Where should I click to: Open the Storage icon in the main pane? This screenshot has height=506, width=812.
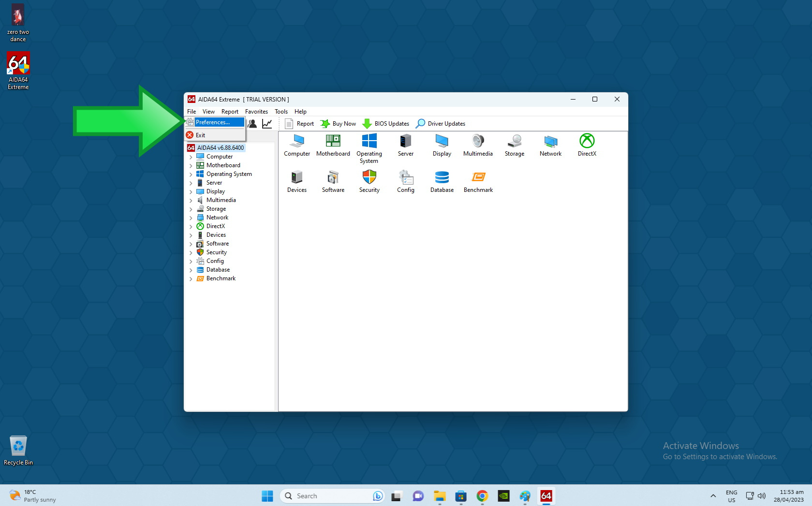point(514,145)
